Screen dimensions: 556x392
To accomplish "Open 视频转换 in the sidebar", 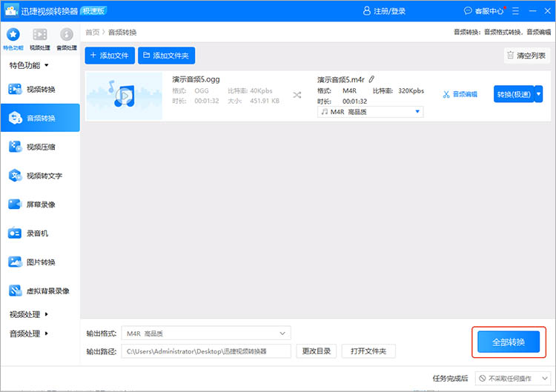I will pyautogui.click(x=40, y=90).
